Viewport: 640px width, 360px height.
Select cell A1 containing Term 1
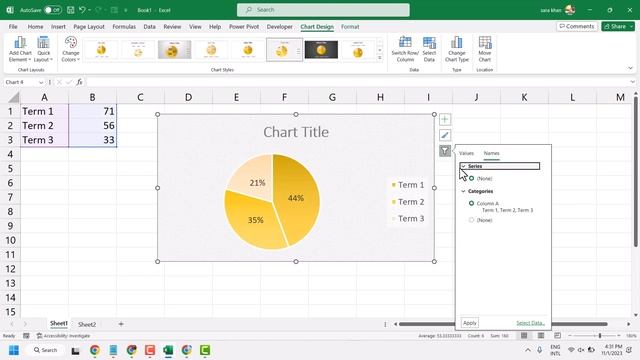(44, 111)
